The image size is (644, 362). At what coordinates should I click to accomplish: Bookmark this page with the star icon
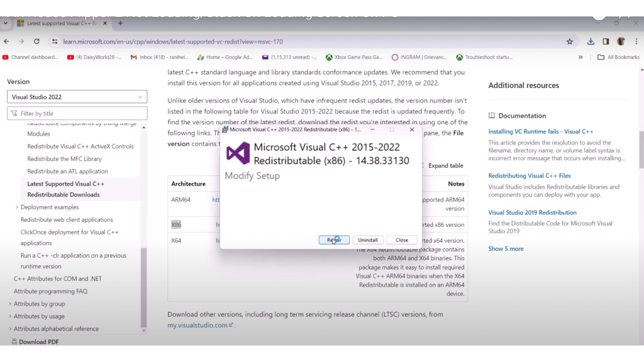(x=570, y=41)
